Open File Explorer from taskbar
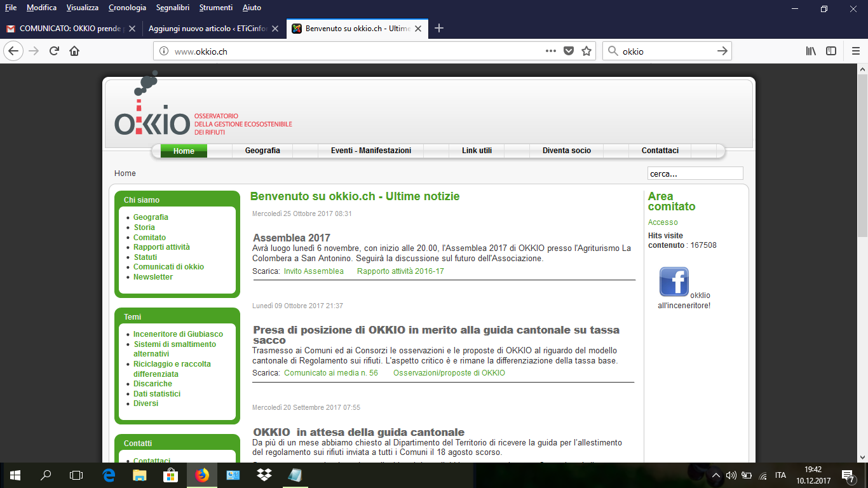Screen dimensions: 868x488 click(140, 475)
